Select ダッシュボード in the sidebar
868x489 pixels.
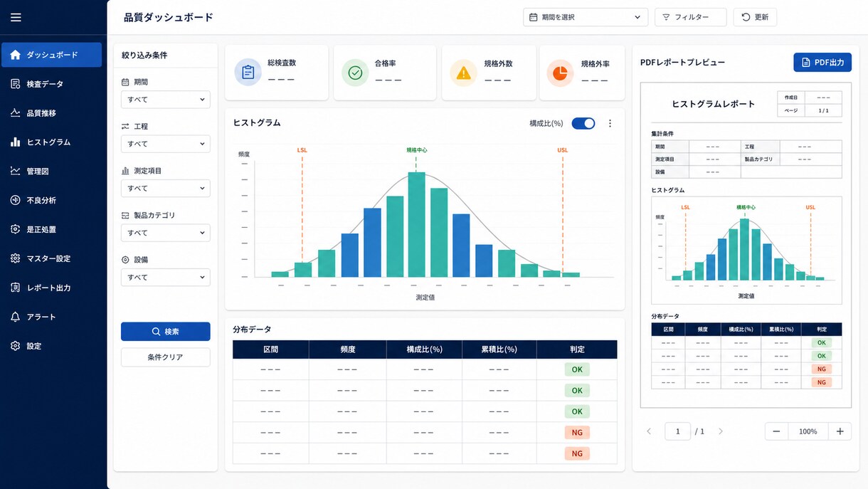[x=51, y=55]
